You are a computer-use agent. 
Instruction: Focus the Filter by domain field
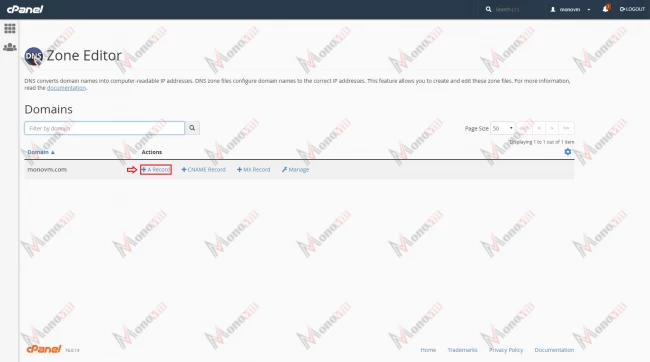[x=104, y=128]
